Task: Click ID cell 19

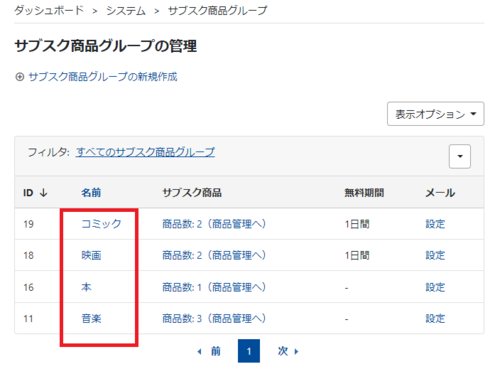Action: (x=28, y=224)
